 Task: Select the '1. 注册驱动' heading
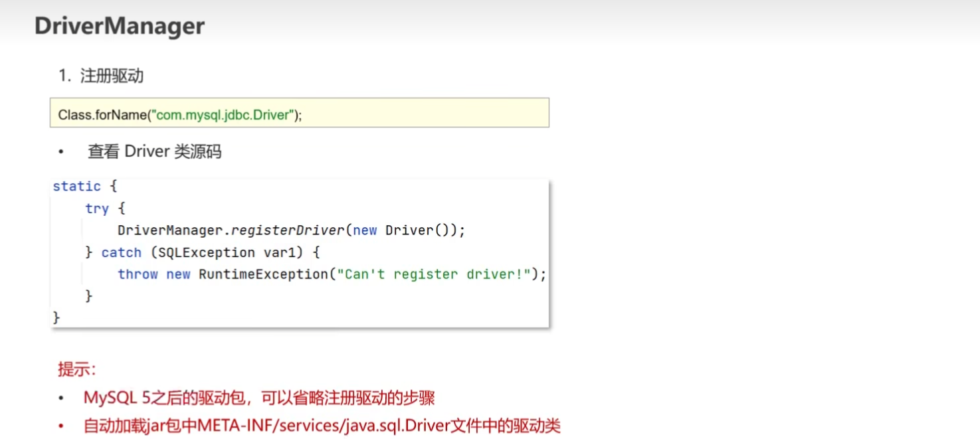tap(101, 76)
